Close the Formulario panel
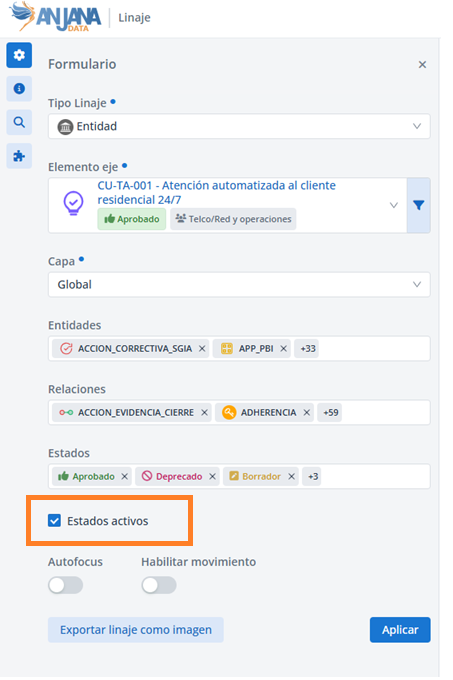 tap(422, 65)
